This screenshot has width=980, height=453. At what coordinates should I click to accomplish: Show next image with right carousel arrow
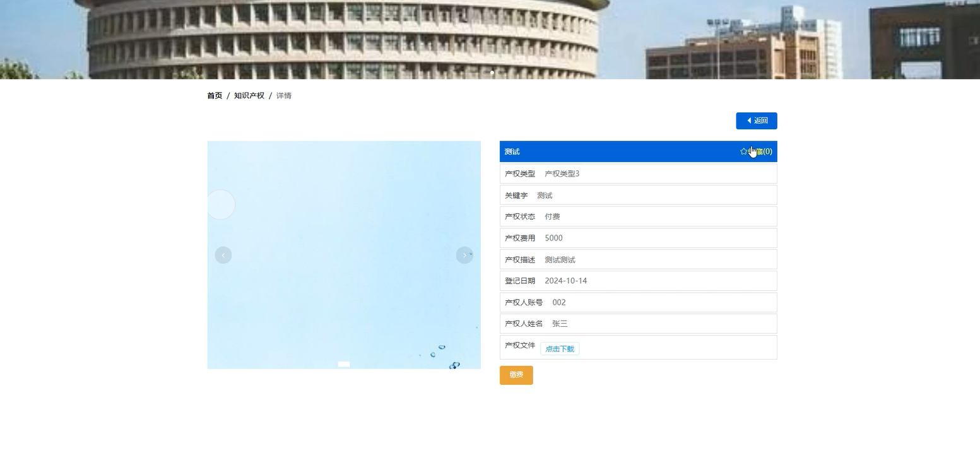click(464, 255)
